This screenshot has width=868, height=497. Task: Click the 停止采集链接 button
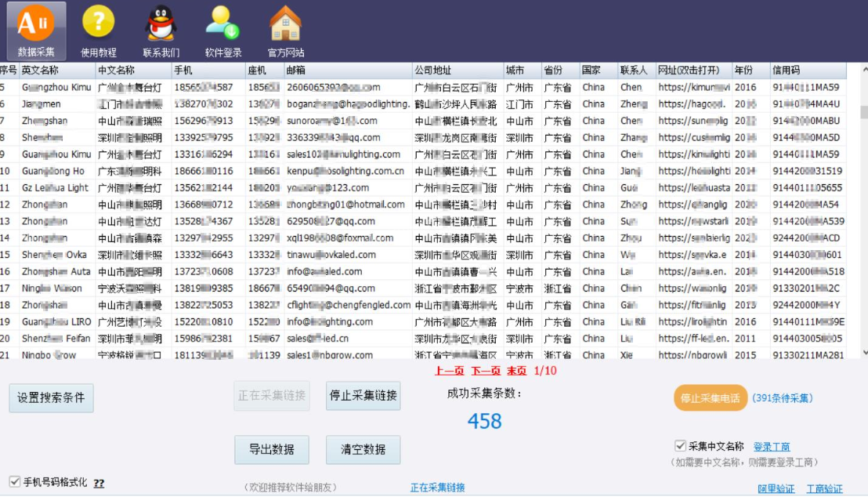click(x=363, y=396)
